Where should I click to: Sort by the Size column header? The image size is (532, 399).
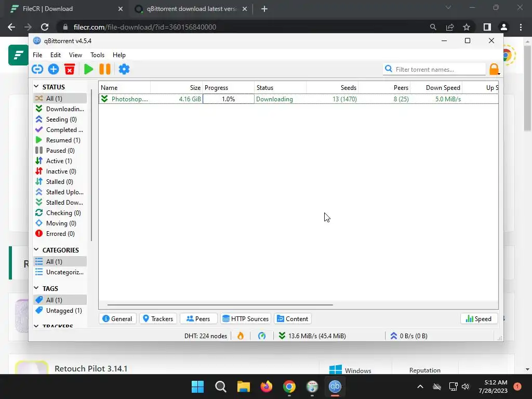coord(177,87)
